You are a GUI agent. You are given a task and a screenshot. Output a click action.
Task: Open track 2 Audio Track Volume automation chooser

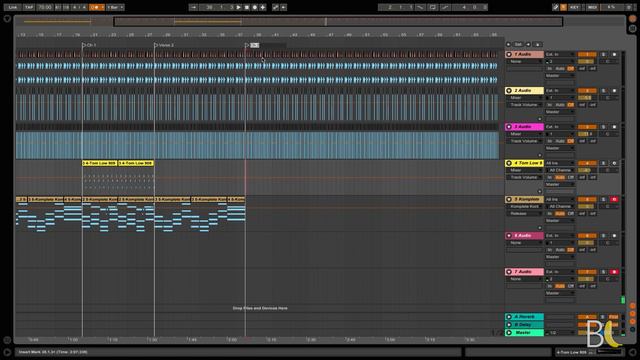pos(525,105)
